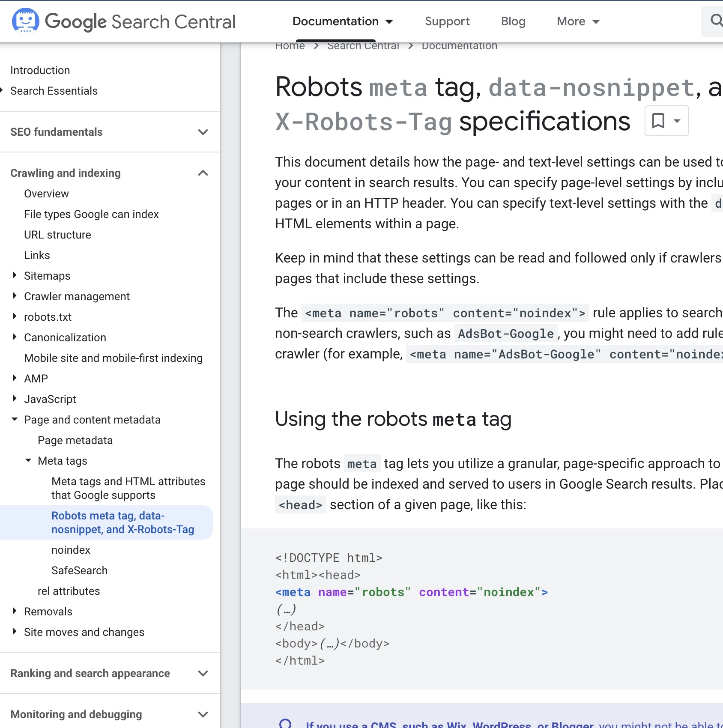The image size is (723, 728).
Task: Click the 'Using the robots meta tag' heading
Action: tap(393, 419)
